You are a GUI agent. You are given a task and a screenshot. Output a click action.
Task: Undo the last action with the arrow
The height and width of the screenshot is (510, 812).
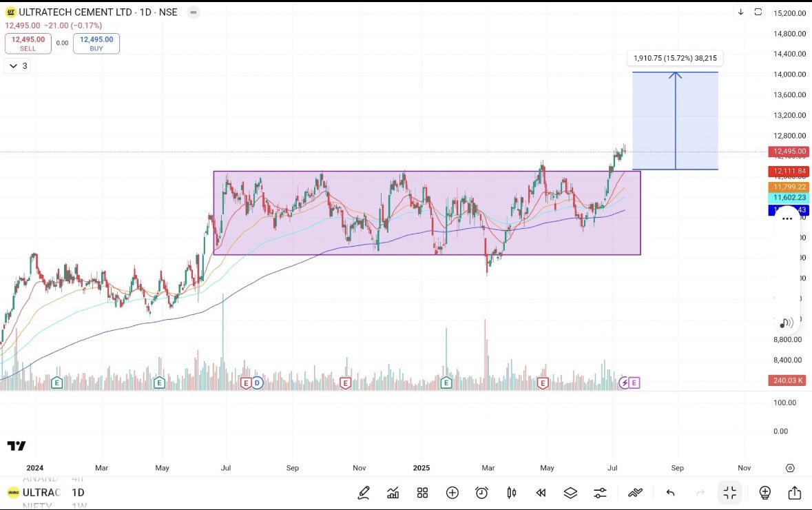pos(671,492)
